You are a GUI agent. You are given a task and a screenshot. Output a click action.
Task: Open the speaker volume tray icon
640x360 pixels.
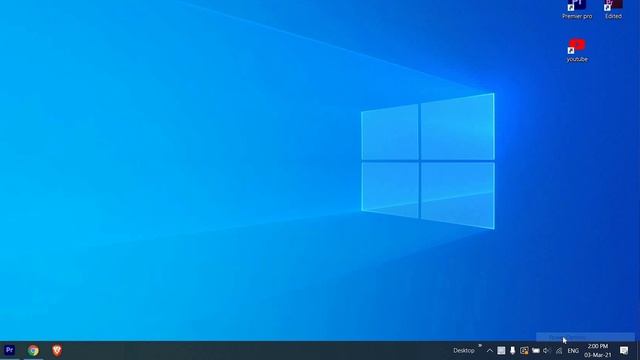point(547,351)
